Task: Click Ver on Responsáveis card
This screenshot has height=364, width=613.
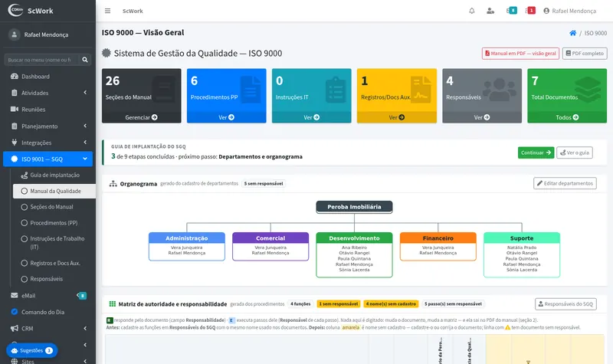Action: [x=482, y=117]
